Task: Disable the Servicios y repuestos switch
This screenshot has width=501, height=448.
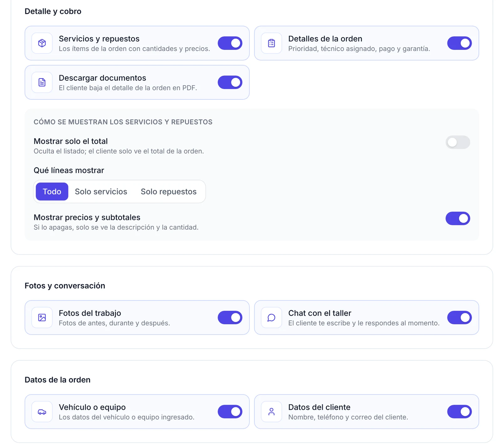Action: coord(230,43)
